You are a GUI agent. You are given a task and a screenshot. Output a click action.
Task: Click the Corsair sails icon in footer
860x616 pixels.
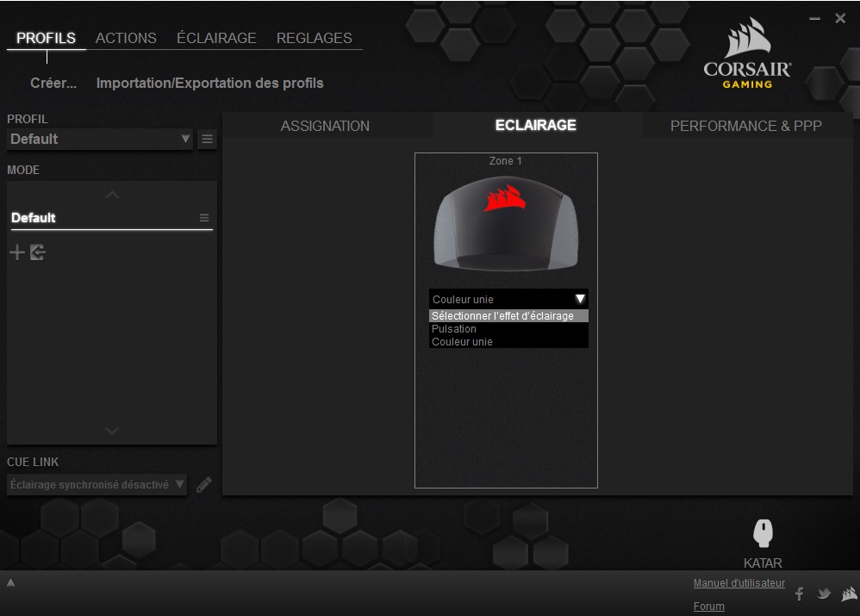click(849, 594)
